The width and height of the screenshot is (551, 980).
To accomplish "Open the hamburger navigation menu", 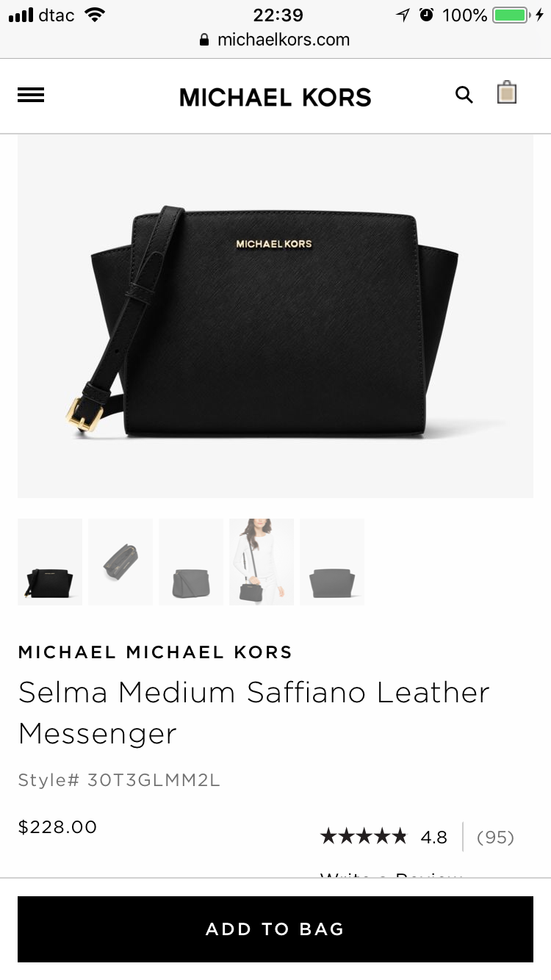I will (x=31, y=95).
